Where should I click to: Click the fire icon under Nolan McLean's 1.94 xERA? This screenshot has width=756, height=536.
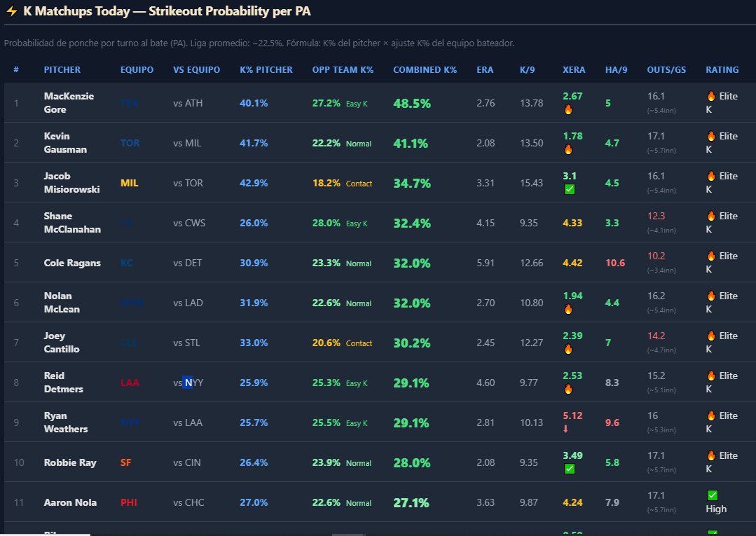[x=568, y=310]
